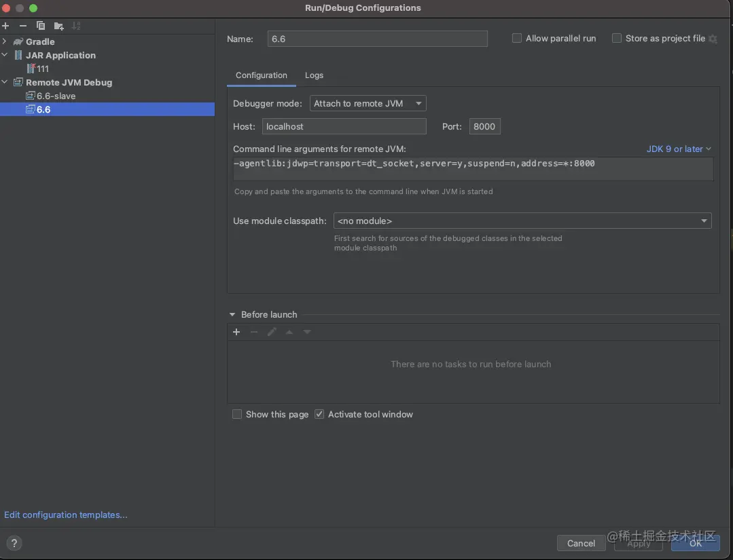Expand the Gradle tree node
733x560 pixels.
tap(5, 41)
